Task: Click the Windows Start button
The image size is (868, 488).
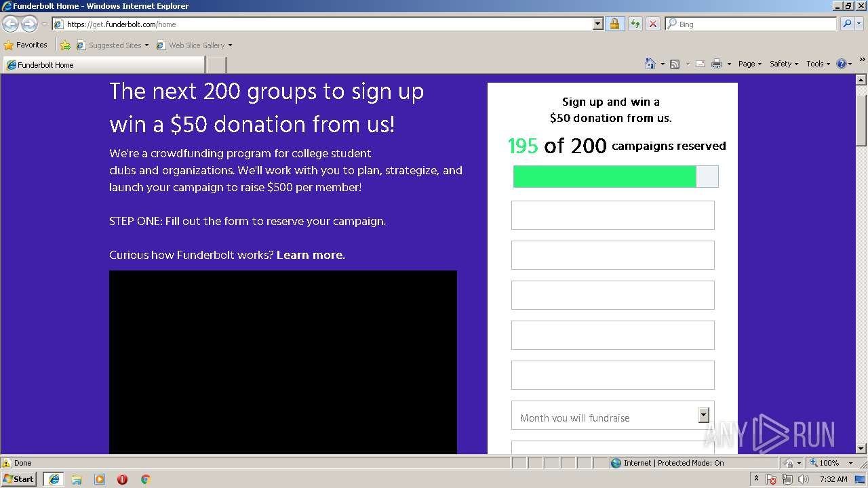Action: [x=19, y=479]
